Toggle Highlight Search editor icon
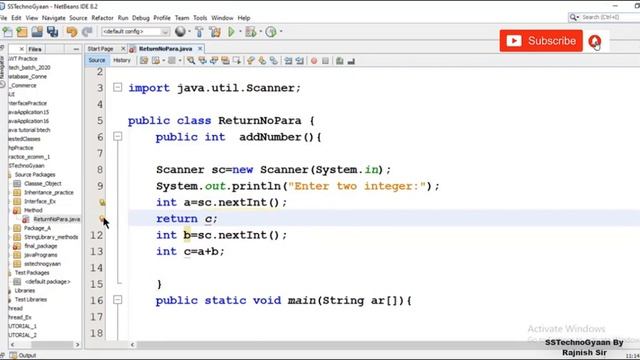The height and width of the screenshot is (360, 640). [225, 61]
